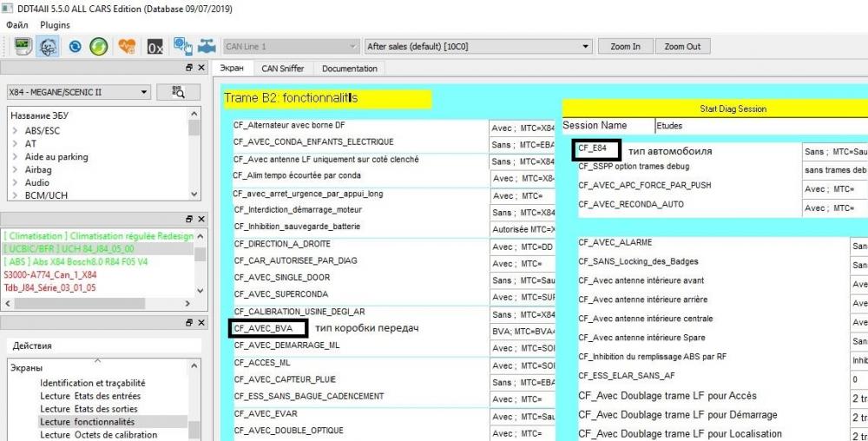The height and width of the screenshot is (441, 868).
Task: Open the Plugins menu
Action: [x=55, y=25]
